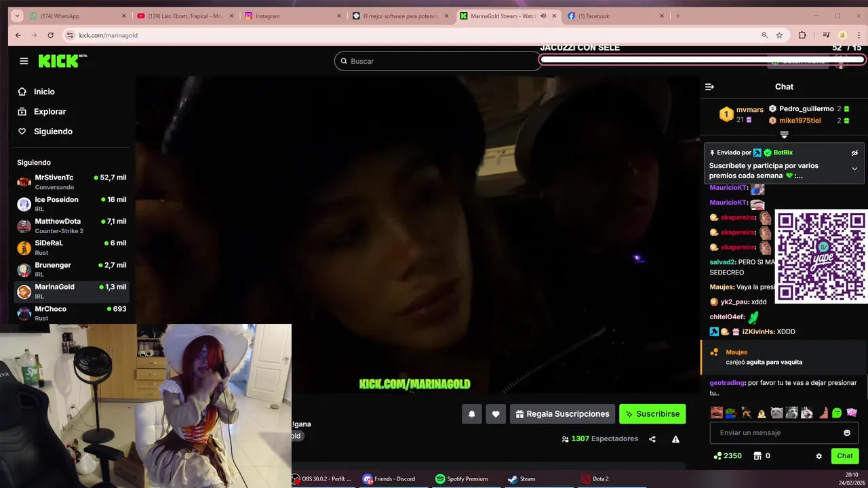The height and width of the screenshot is (488, 868).
Task: Open tab search dropdown
Action: 16,16
